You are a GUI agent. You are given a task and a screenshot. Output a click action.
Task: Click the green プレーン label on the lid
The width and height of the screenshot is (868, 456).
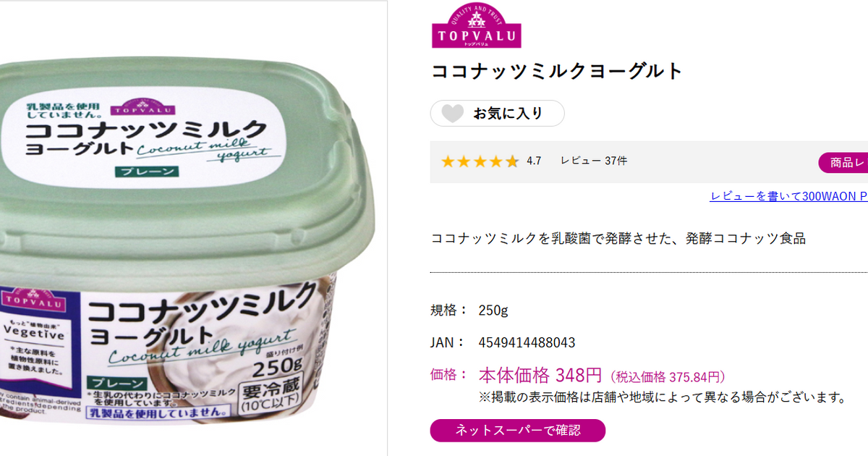coord(145,172)
